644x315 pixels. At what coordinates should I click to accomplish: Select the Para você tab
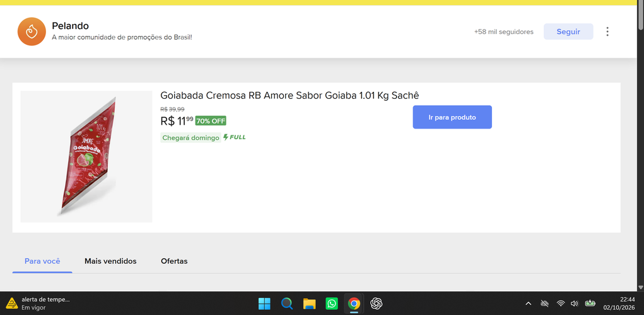pos(42,261)
